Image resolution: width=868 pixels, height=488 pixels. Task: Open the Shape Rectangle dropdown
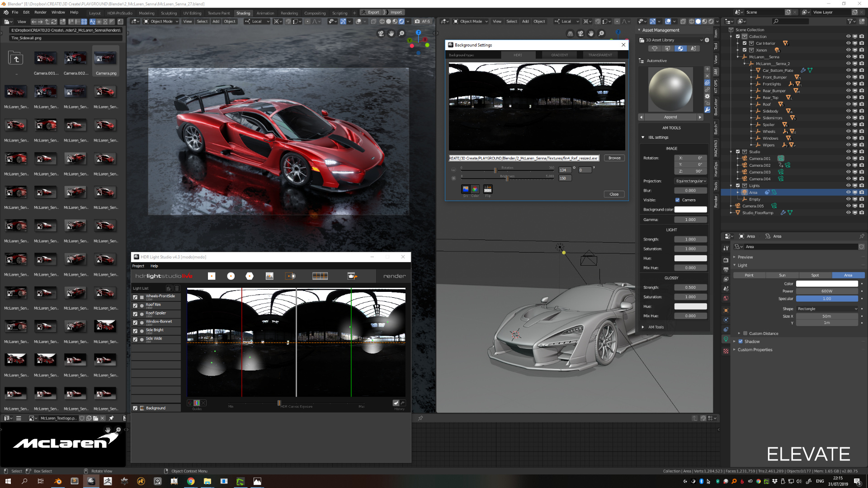827,309
